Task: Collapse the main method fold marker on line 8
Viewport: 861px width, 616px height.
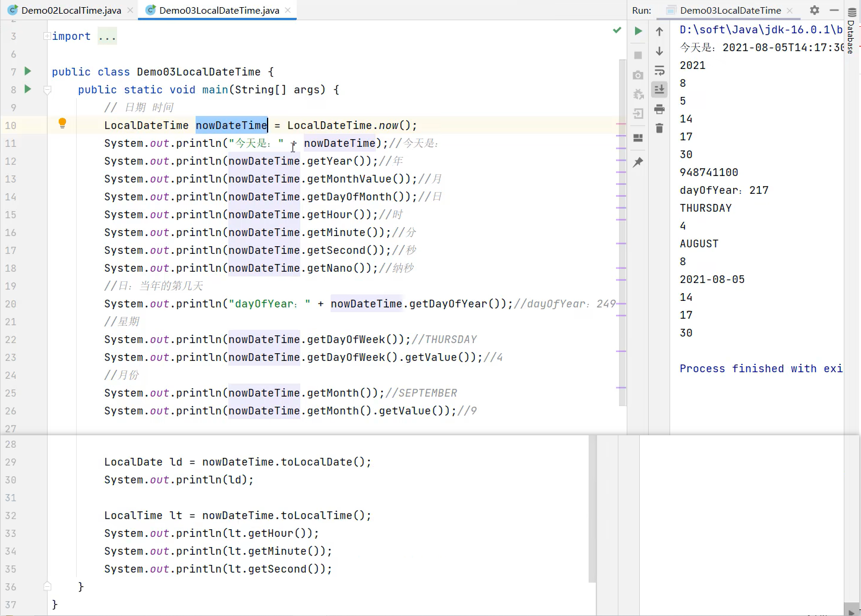Action: click(47, 90)
